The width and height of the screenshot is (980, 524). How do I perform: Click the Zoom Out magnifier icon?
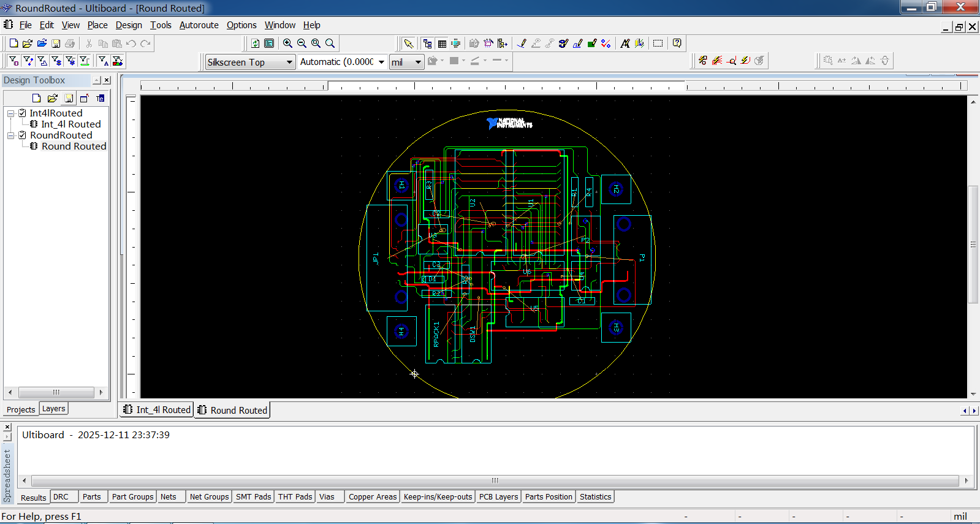[x=302, y=44]
